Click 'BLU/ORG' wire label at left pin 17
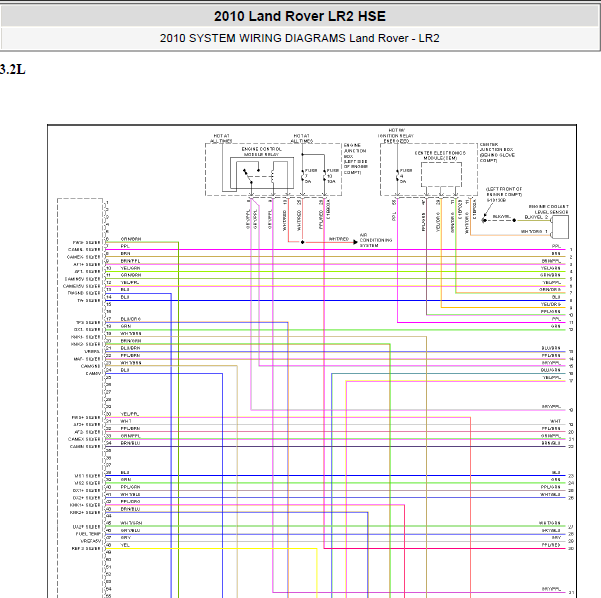Screen dimensions: 601x598 point(130,319)
